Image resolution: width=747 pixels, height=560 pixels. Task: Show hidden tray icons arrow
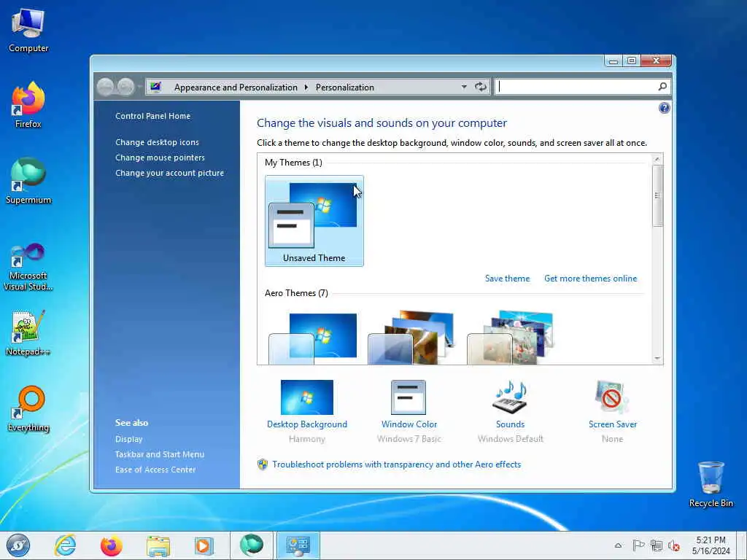[618, 545]
